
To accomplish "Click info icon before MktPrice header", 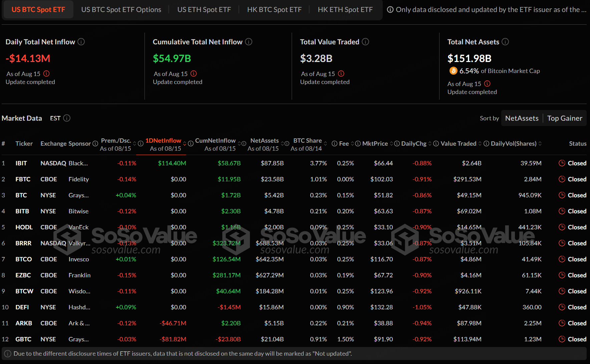I will (358, 144).
